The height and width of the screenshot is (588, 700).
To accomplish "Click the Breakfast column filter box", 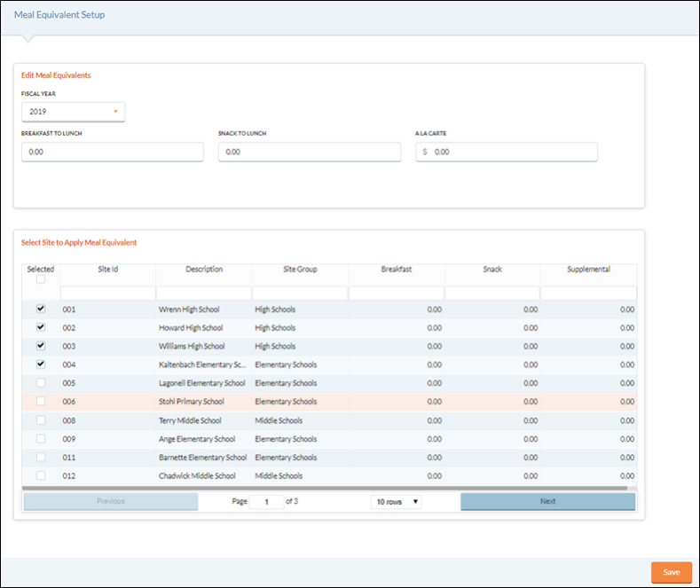I will click(x=397, y=293).
